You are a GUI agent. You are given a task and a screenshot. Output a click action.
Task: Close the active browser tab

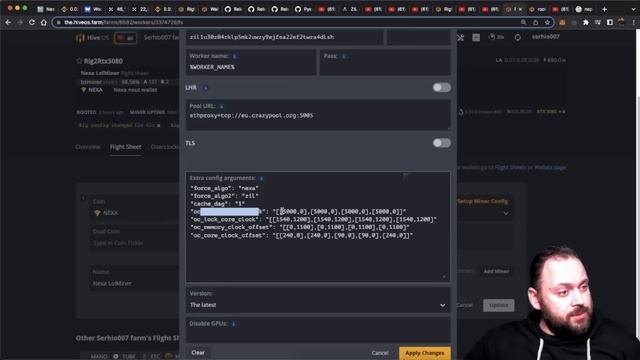520,9
